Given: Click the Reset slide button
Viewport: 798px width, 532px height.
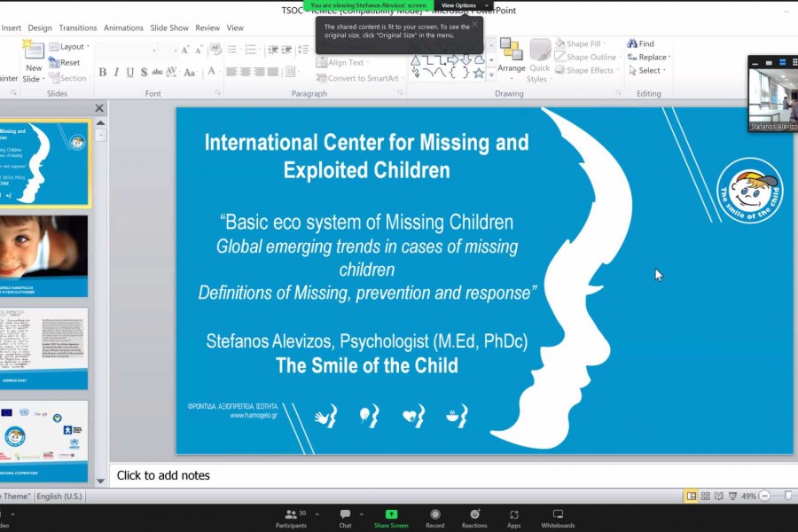Looking at the screenshot, I should (x=65, y=63).
